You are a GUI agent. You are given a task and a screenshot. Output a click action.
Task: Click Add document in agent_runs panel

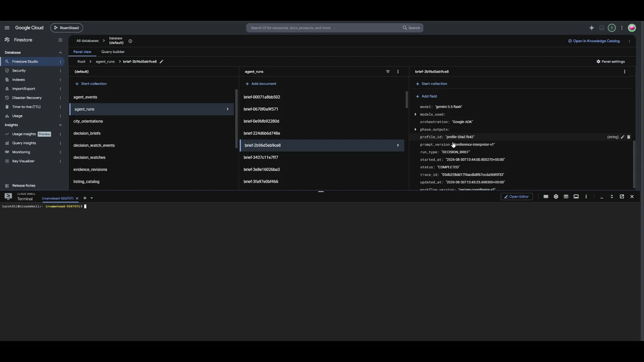pos(261,84)
